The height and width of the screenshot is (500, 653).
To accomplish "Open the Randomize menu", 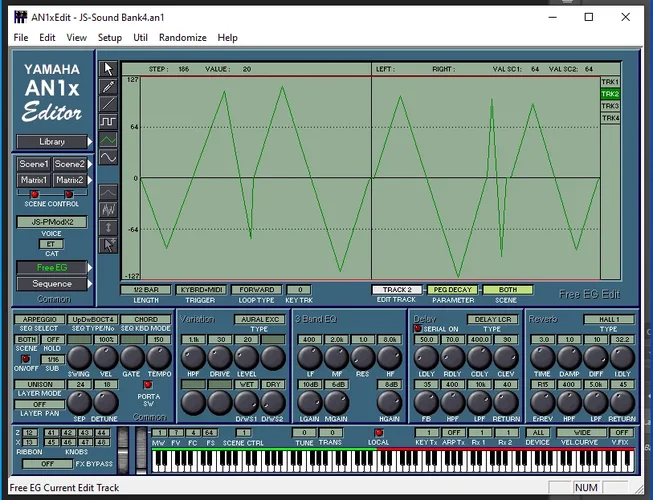I will (x=182, y=37).
